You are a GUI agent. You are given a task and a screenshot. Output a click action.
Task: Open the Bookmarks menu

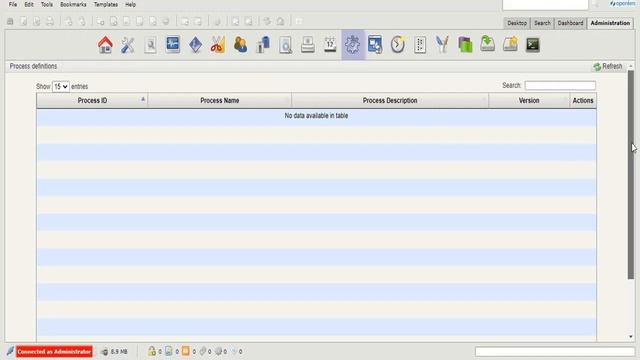click(73, 4)
